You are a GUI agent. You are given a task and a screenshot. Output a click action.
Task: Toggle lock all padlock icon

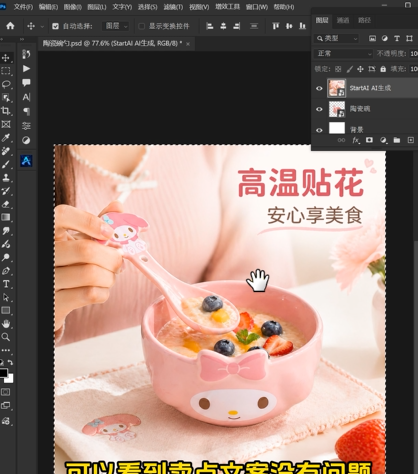383,69
